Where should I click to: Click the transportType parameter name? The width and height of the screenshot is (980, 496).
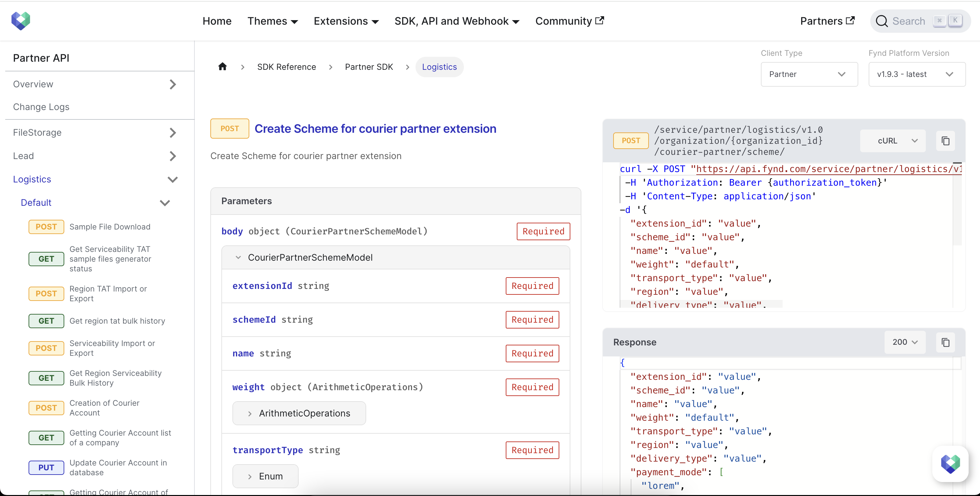pos(267,450)
